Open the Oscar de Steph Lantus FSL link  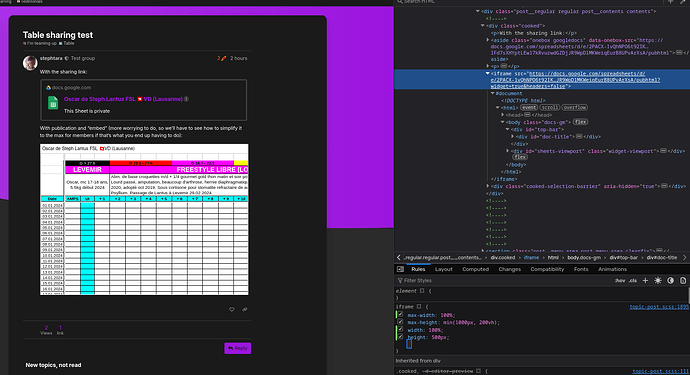(x=123, y=99)
